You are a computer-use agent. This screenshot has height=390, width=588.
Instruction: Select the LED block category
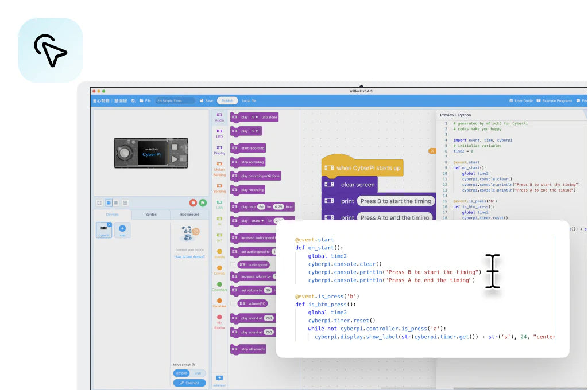[x=219, y=133]
